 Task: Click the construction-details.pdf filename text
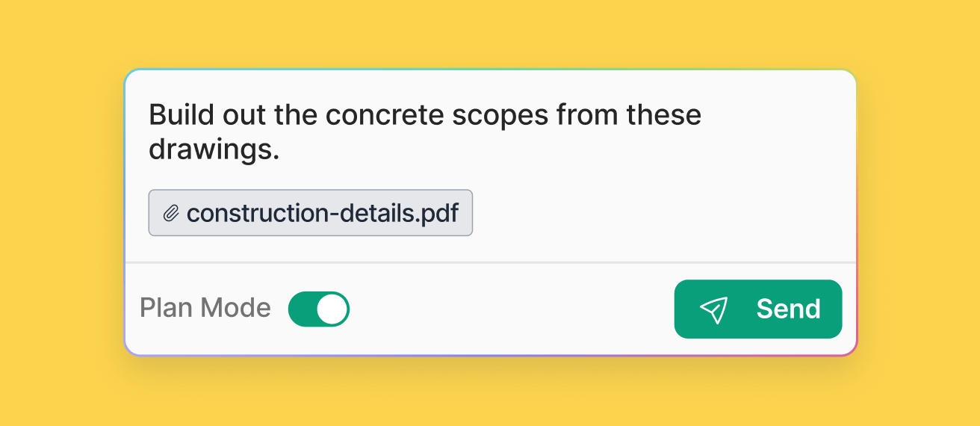pyautogui.click(x=322, y=214)
